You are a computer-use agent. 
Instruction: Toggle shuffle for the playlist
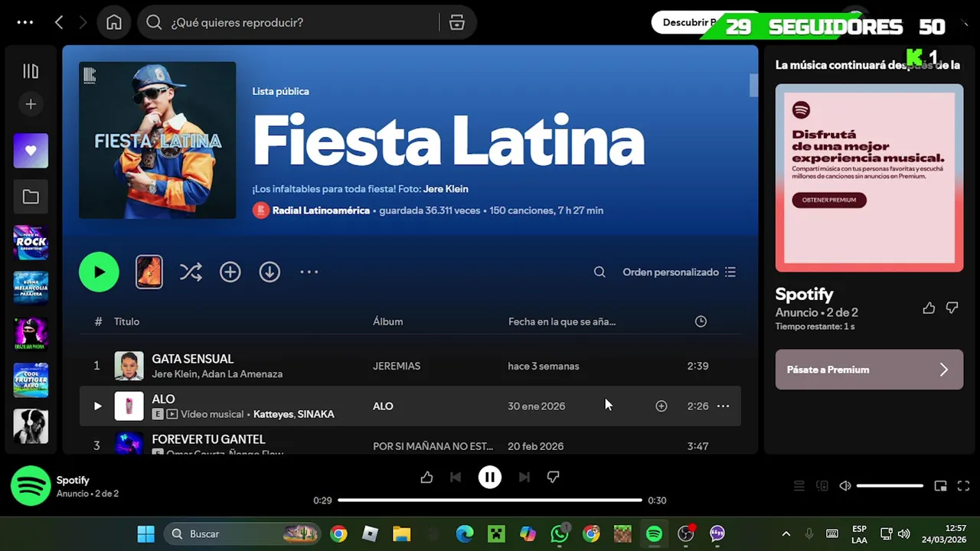pos(191,272)
